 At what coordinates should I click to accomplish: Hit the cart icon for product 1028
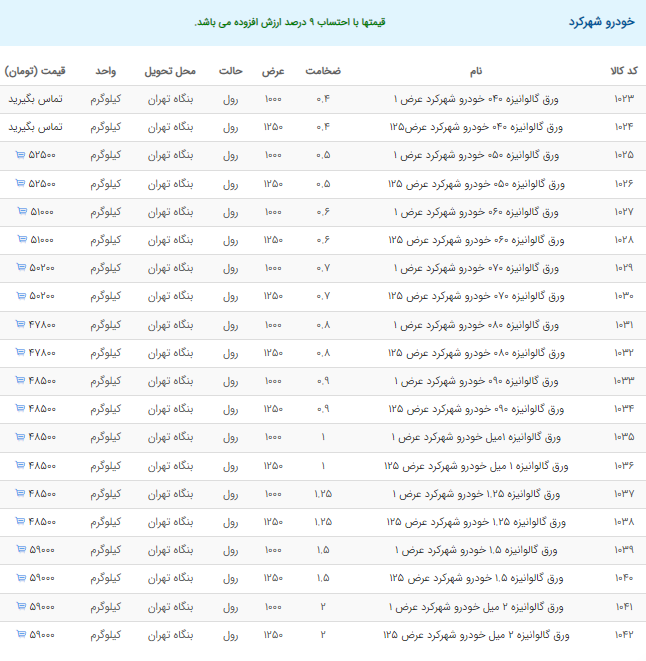click(21, 240)
